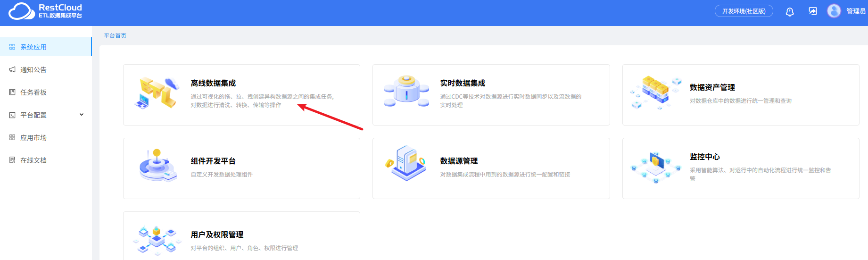Open the 数据源管理 title

pyautogui.click(x=459, y=161)
